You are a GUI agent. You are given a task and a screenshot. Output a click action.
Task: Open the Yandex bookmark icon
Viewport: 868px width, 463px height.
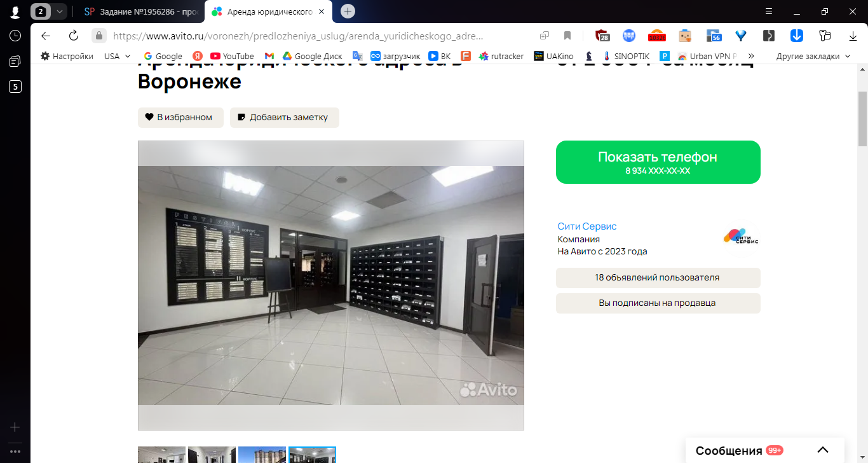[198, 56]
